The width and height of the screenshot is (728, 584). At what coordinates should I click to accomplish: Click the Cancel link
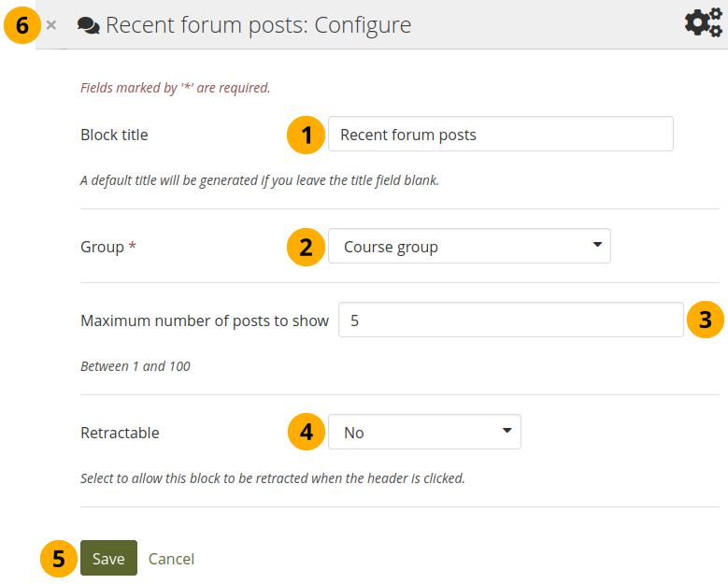click(171, 559)
